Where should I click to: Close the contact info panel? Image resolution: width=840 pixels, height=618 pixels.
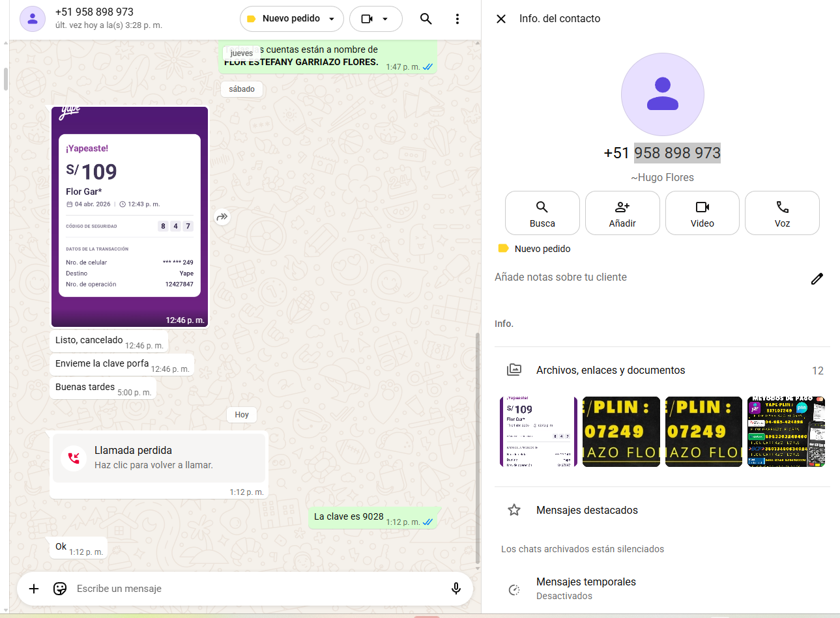pyautogui.click(x=501, y=19)
